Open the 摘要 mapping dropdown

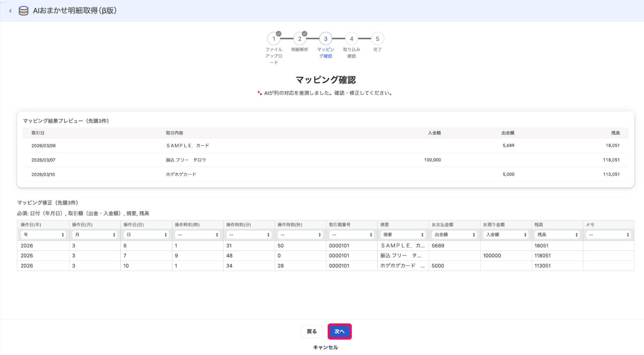(403, 235)
